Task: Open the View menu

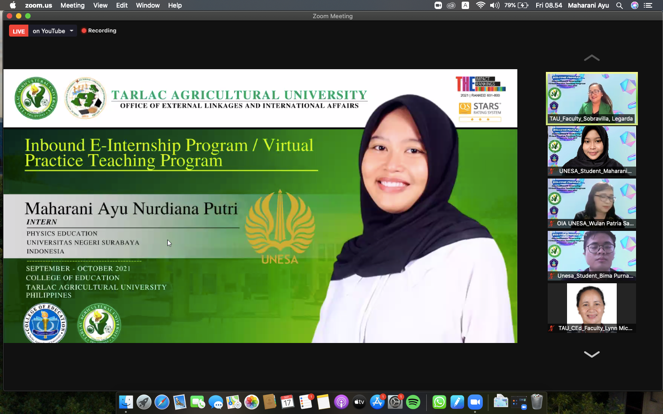Action: [x=100, y=5]
